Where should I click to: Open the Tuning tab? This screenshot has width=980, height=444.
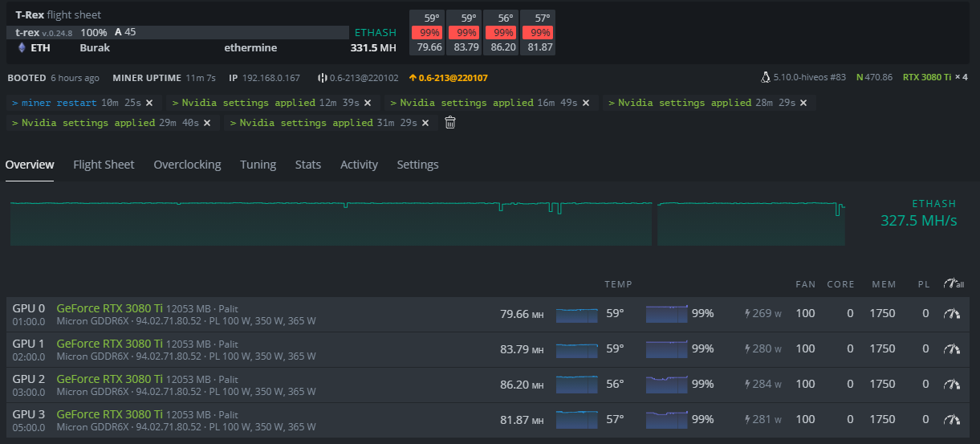pos(258,165)
